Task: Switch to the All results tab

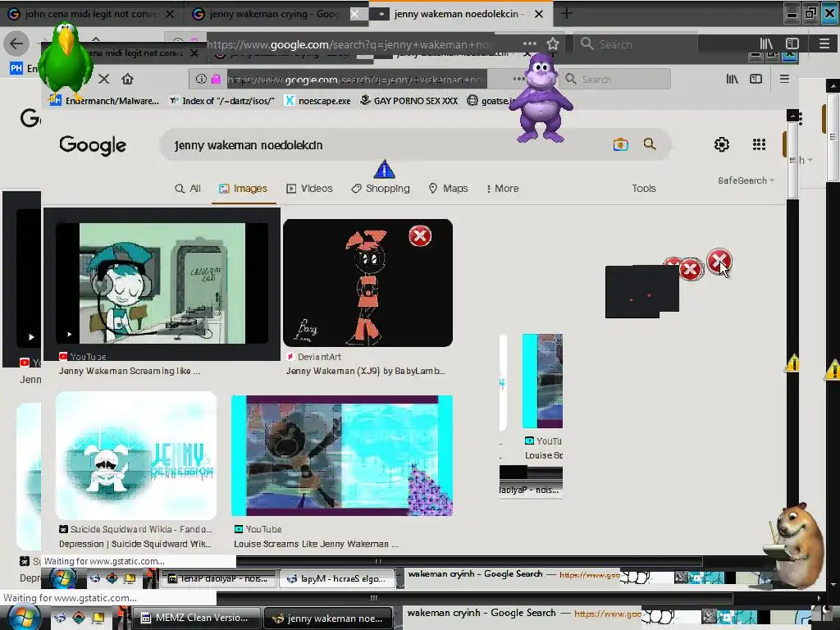Action: (188, 189)
